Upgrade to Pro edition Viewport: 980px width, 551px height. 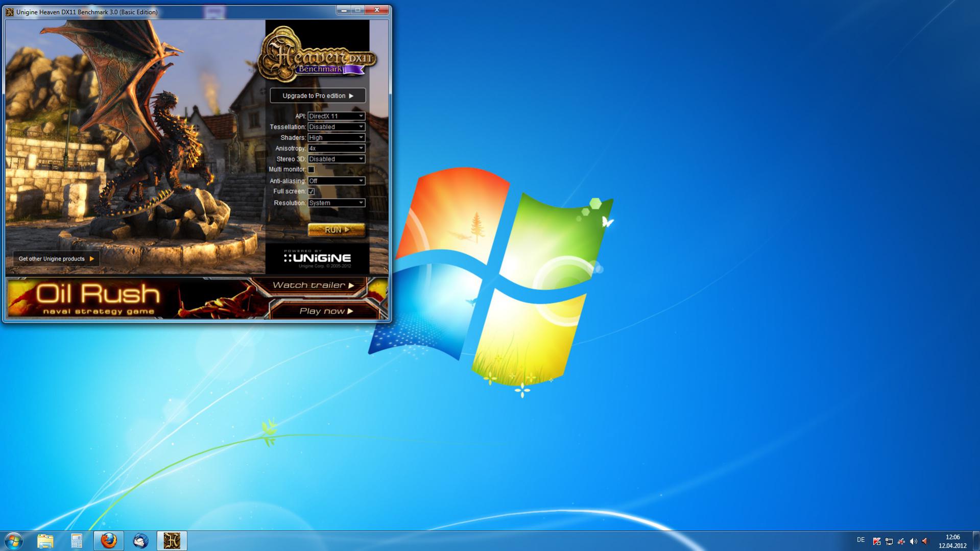[318, 95]
